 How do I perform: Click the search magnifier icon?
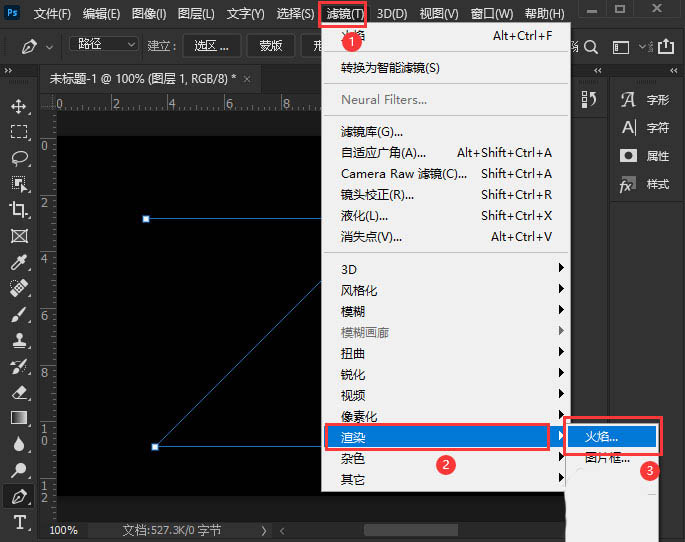pyautogui.click(x=591, y=46)
